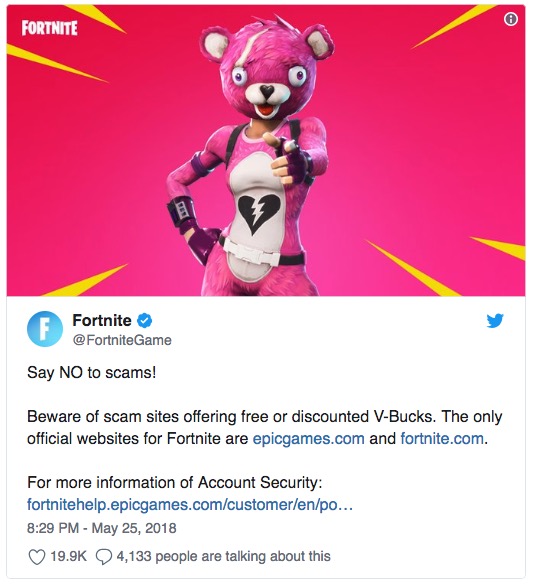Open the epicgames.com link
The image size is (533, 586).
[309, 438]
